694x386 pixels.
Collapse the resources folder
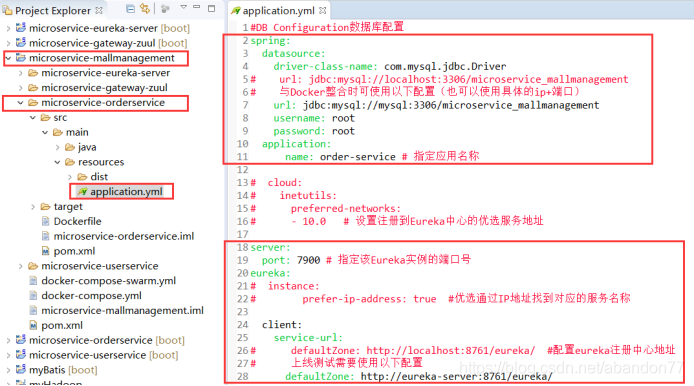[58, 162]
